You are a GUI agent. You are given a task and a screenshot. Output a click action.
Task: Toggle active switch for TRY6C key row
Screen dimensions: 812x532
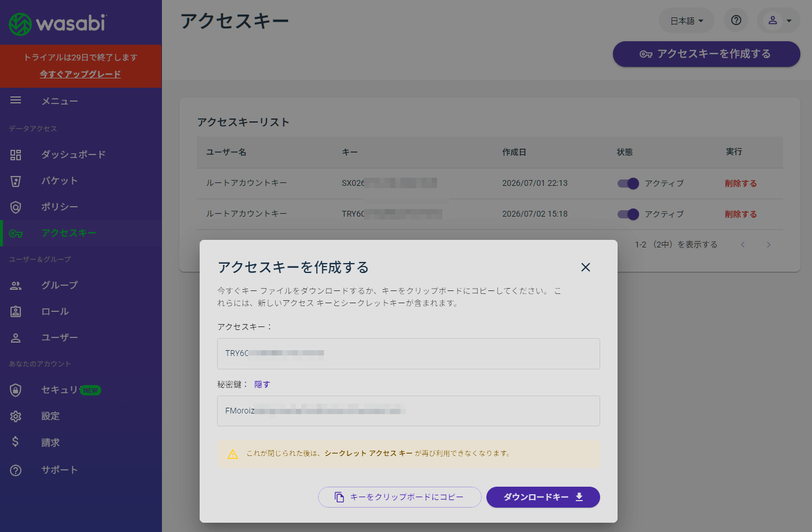point(628,214)
